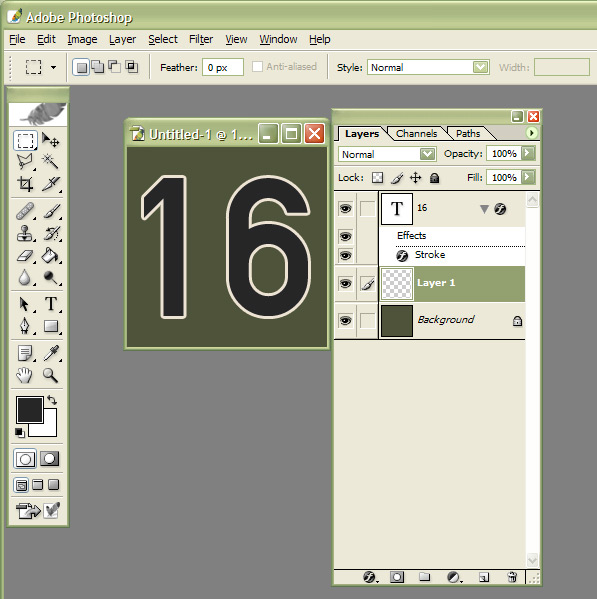The image size is (597, 599).
Task: Collapse effects of the 16 text layer
Action: [x=484, y=209]
